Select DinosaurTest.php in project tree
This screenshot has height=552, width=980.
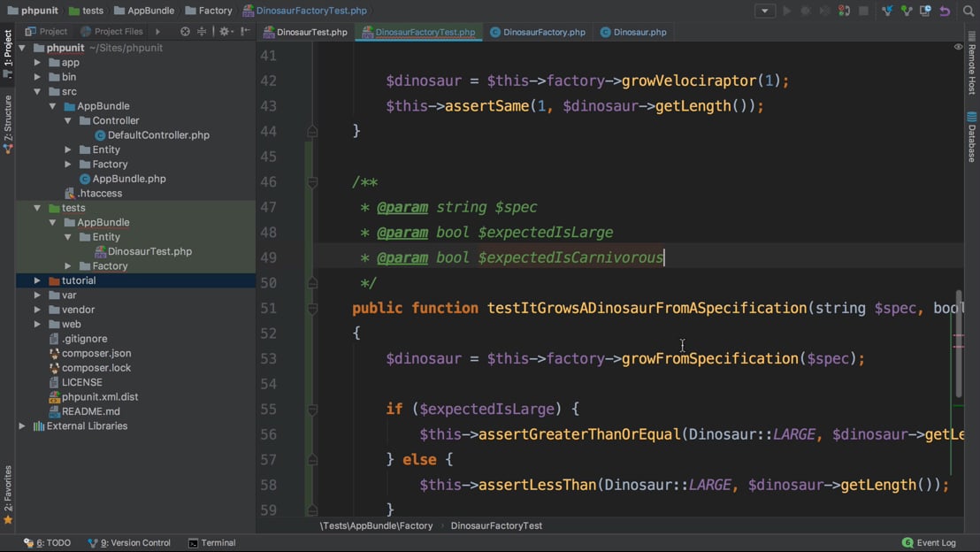point(143,251)
